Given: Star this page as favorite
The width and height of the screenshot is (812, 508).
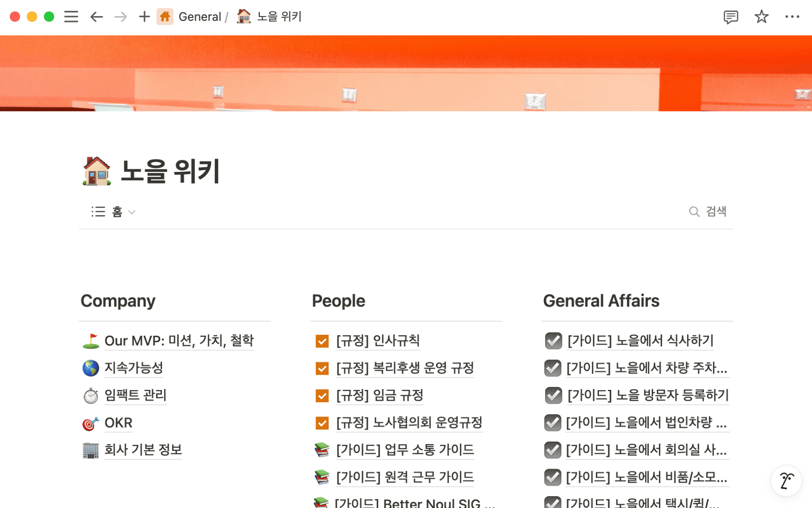Looking at the screenshot, I should [761, 17].
